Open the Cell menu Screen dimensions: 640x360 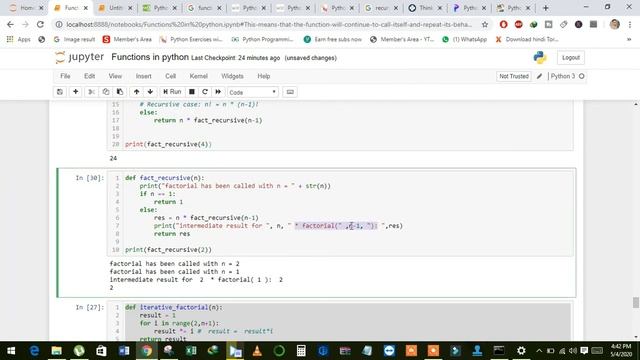pyautogui.click(x=170, y=76)
